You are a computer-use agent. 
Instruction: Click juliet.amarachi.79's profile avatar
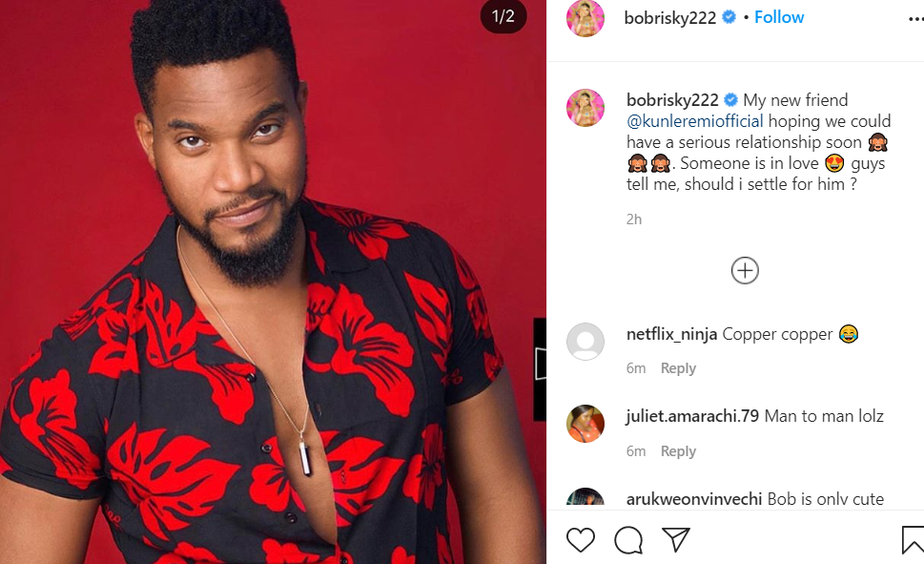[585, 424]
